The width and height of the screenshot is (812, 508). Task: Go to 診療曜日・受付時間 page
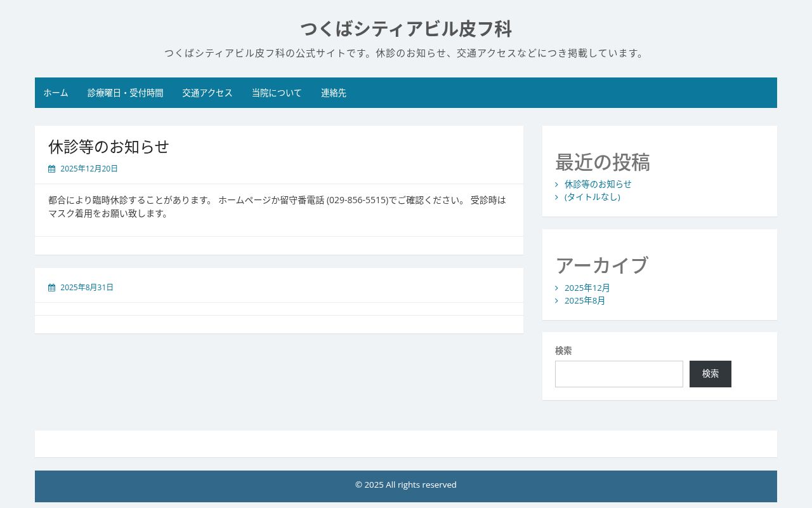(126, 93)
